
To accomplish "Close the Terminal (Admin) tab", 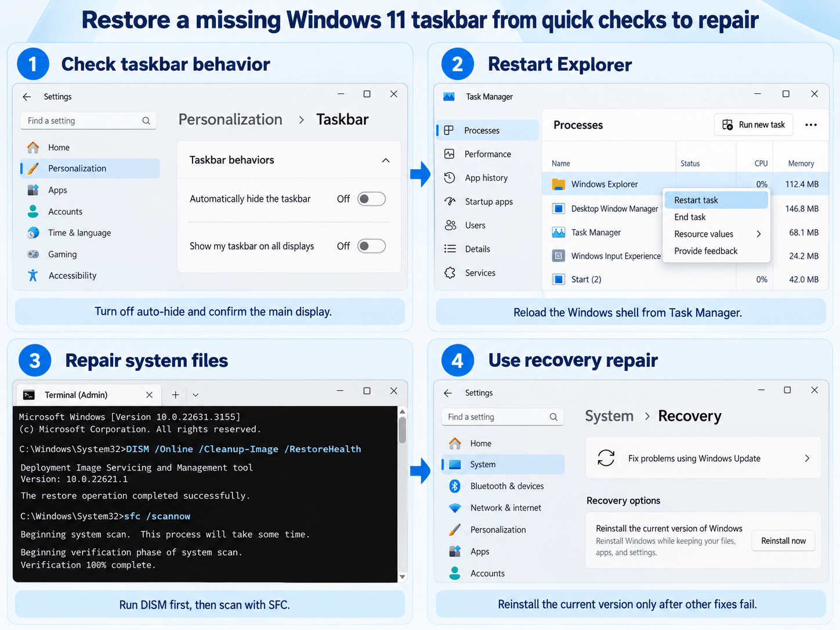I will click(x=149, y=395).
